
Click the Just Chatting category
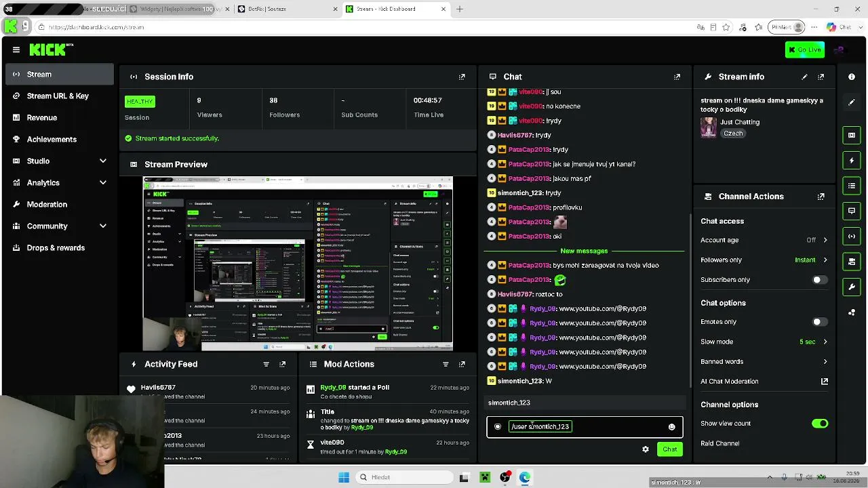click(x=740, y=122)
